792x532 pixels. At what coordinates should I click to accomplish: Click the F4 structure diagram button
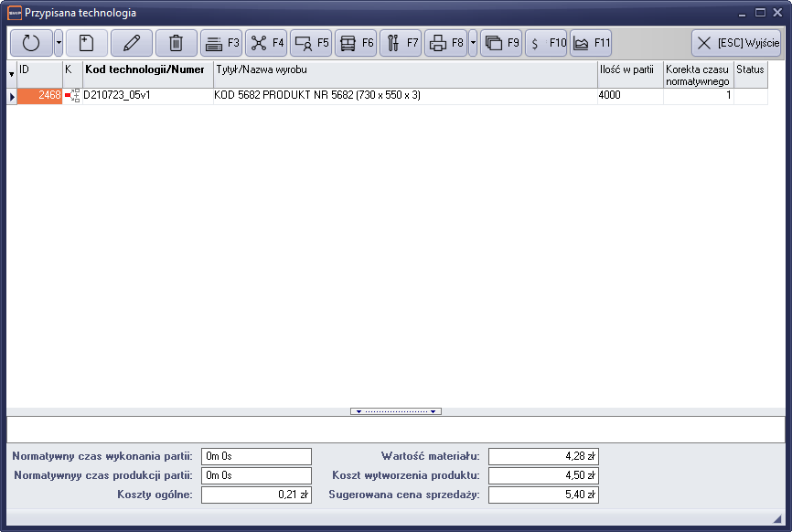(266, 43)
